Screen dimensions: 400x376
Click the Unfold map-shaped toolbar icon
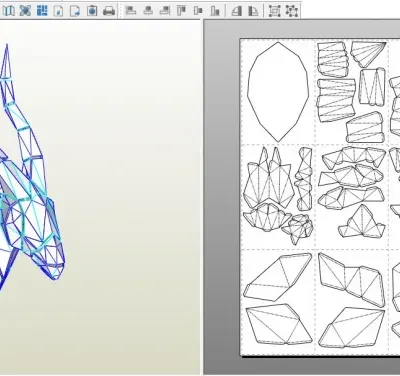[x=9, y=11]
